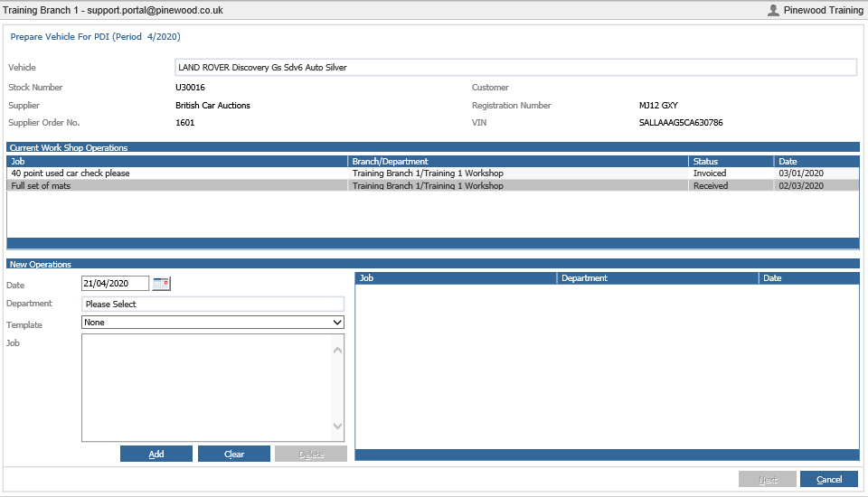Screen dimensions: 868x497
Task: Click 'Training Branch 1/Training 1 Workshop' in Received row
Action: pos(428,186)
